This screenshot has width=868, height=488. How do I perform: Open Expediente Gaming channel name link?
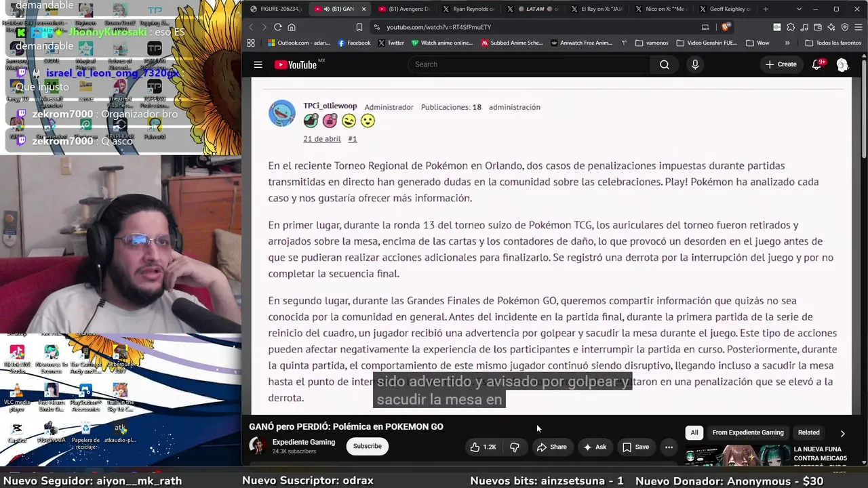(304, 442)
